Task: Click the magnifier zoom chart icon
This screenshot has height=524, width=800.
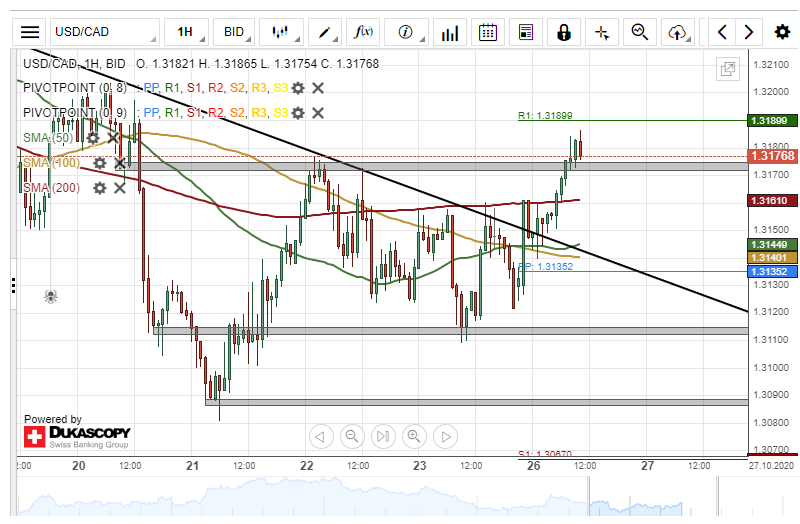Action: click(640, 32)
